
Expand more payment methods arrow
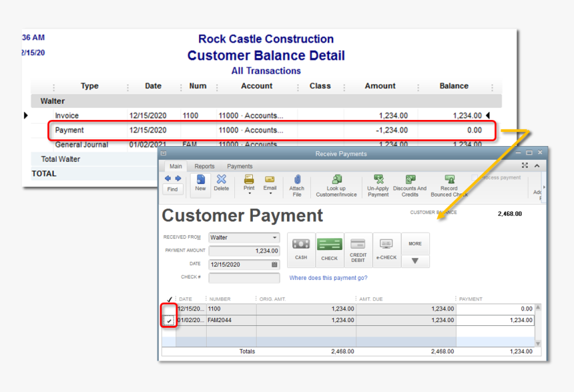click(x=415, y=261)
